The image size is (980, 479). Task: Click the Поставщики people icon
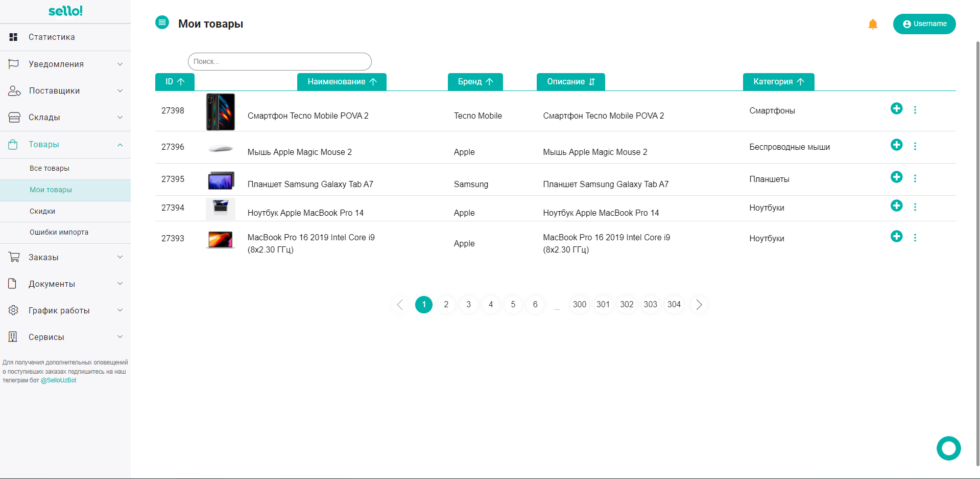pyautogui.click(x=14, y=90)
